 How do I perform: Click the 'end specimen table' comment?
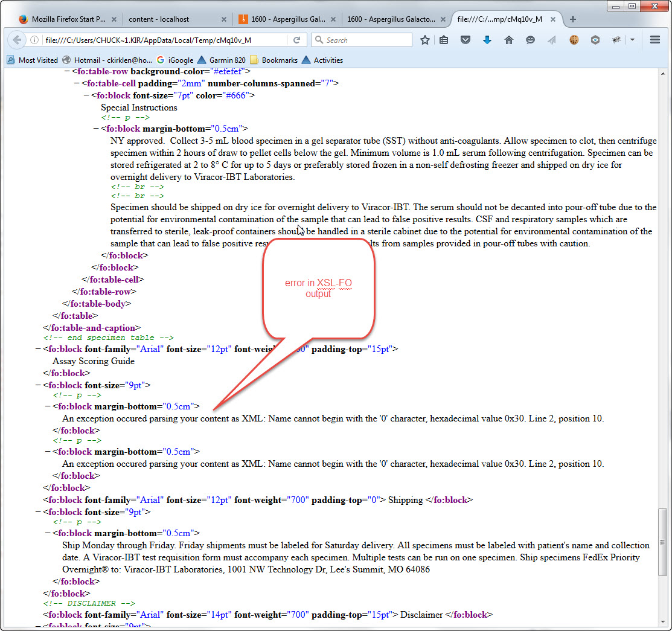pyautogui.click(x=109, y=338)
